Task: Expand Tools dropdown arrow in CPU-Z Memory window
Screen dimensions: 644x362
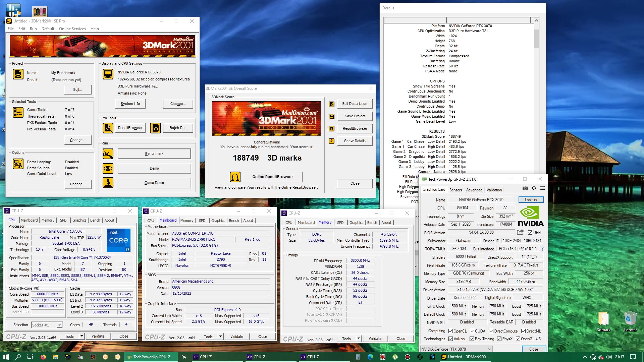Action: 359,339
